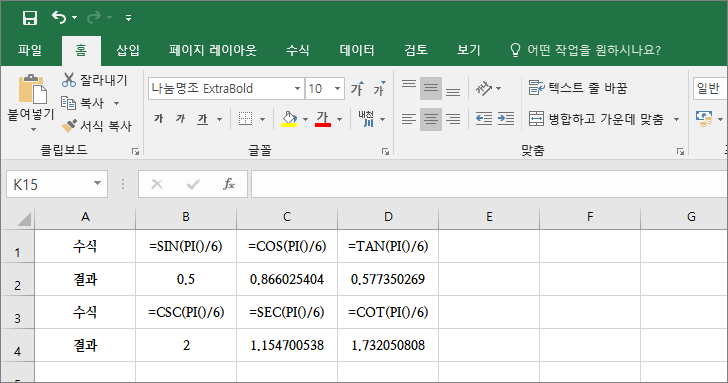Switch to the 홈 tab
The height and width of the screenshot is (383, 728).
[81, 50]
